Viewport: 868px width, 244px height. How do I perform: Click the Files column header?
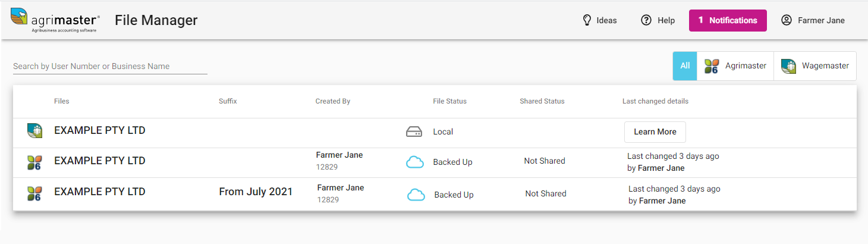61,101
